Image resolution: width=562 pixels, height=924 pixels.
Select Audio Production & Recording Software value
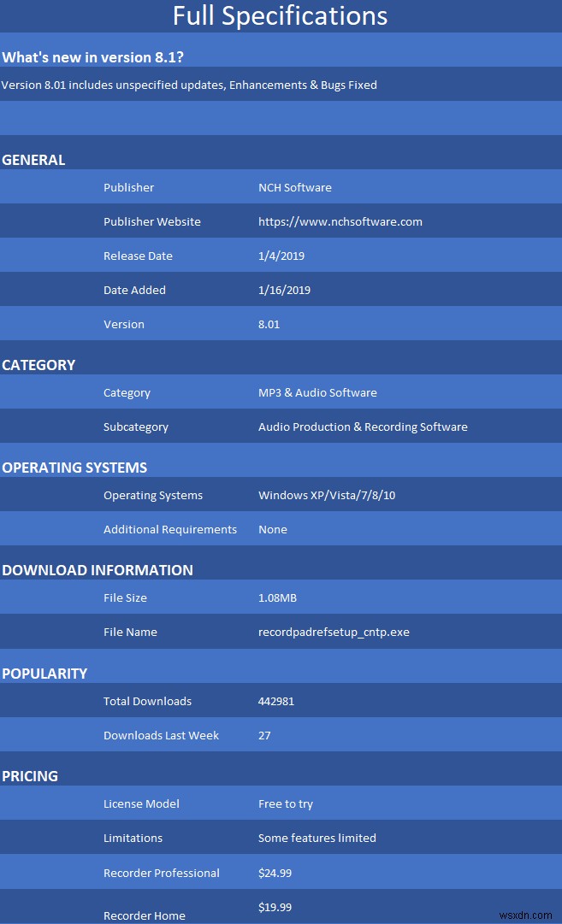363,427
